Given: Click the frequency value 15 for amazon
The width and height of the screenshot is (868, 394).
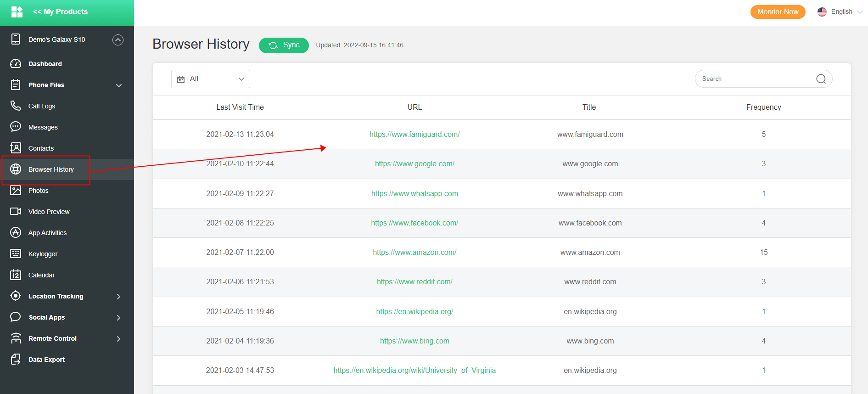Looking at the screenshot, I should tap(763, 252).
